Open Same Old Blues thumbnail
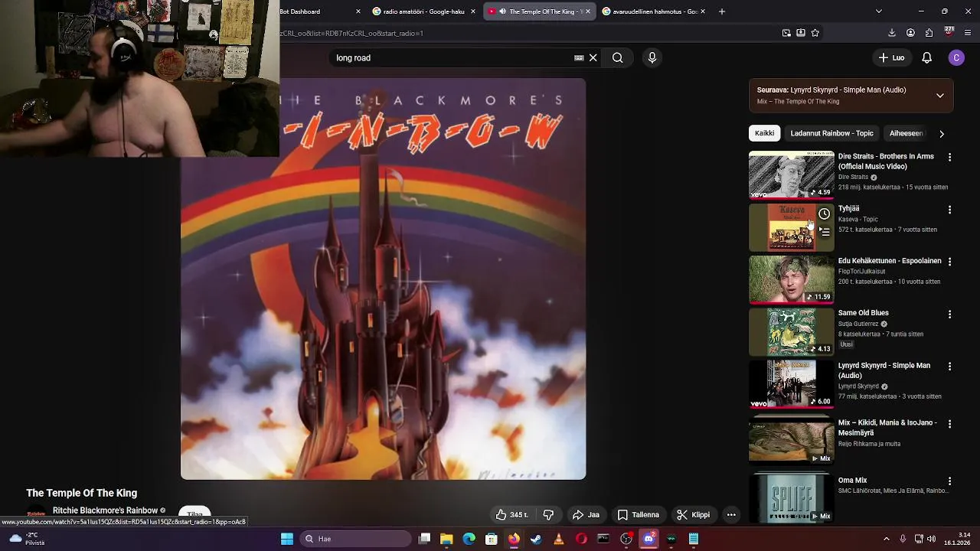The width and height of the screenshot is (980, 551). pos(791,331)
